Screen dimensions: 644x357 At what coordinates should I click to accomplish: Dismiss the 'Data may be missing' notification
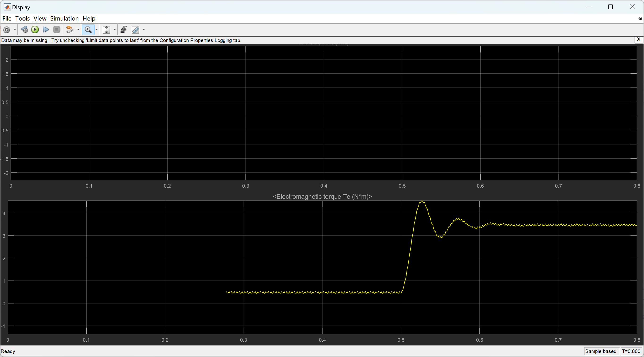(x=639, y=39)
